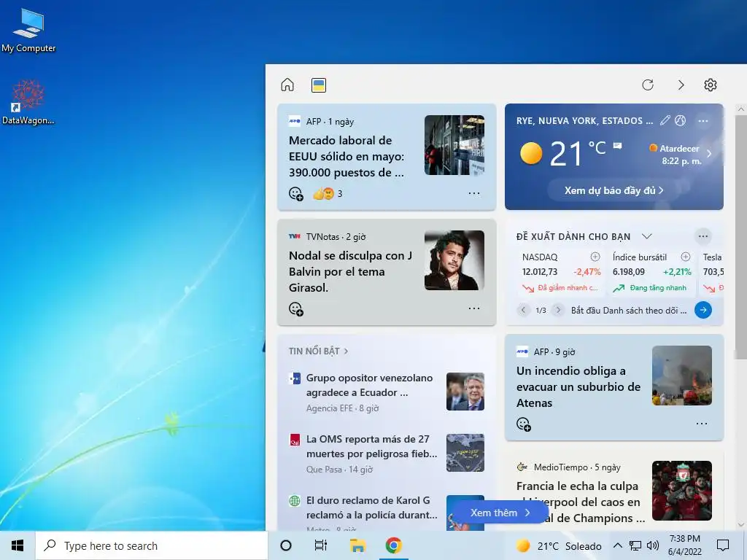Open volume control in system tray
The height and width of the screenshot is (560, 747).
coord(653,545)
